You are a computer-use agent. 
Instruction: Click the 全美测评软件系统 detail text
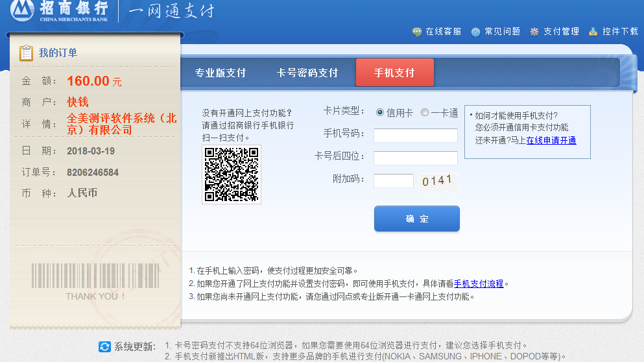coord(121,124)
